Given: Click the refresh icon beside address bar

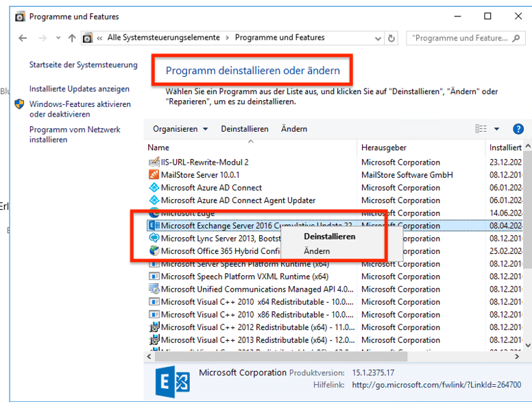Looking at the screenshot, I should [391, 38].
